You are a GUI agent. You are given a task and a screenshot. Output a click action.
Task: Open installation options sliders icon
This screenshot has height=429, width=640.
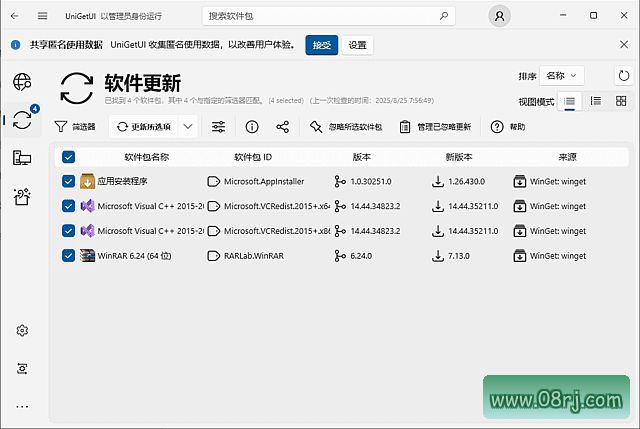[x=218, y=127]
